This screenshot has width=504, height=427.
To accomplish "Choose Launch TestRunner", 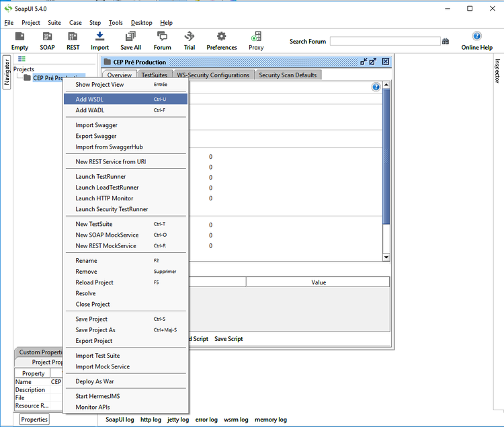I will click(x=126, y=177).
